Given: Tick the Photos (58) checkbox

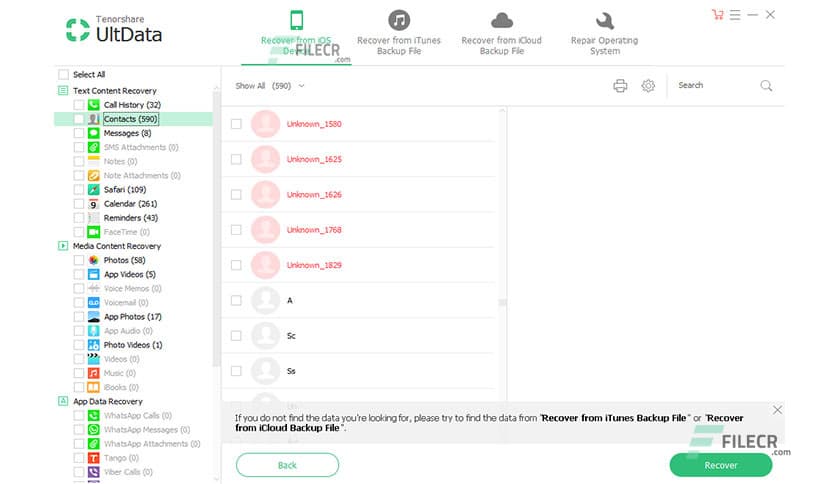Looking at the screenshot, I should click(x=79, y=260).
